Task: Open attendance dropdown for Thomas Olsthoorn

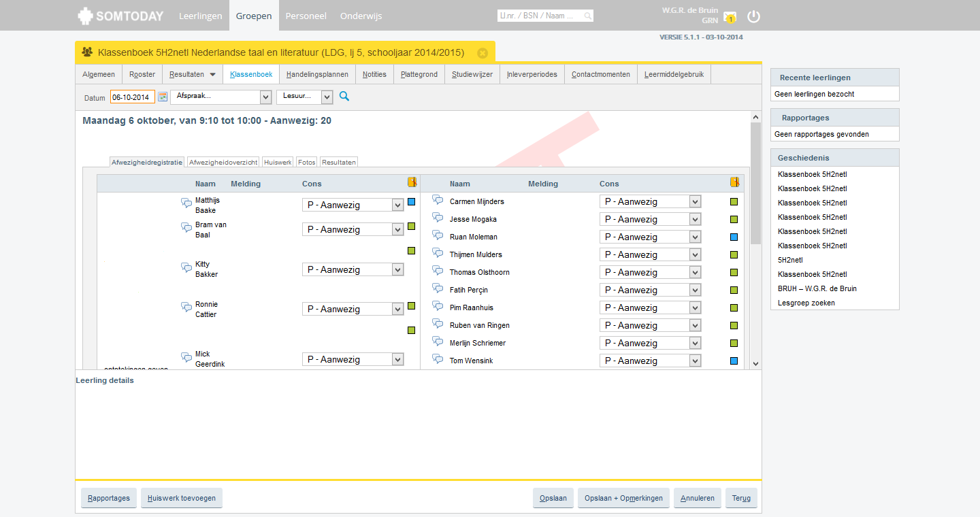Action: (x=650, y=272)
